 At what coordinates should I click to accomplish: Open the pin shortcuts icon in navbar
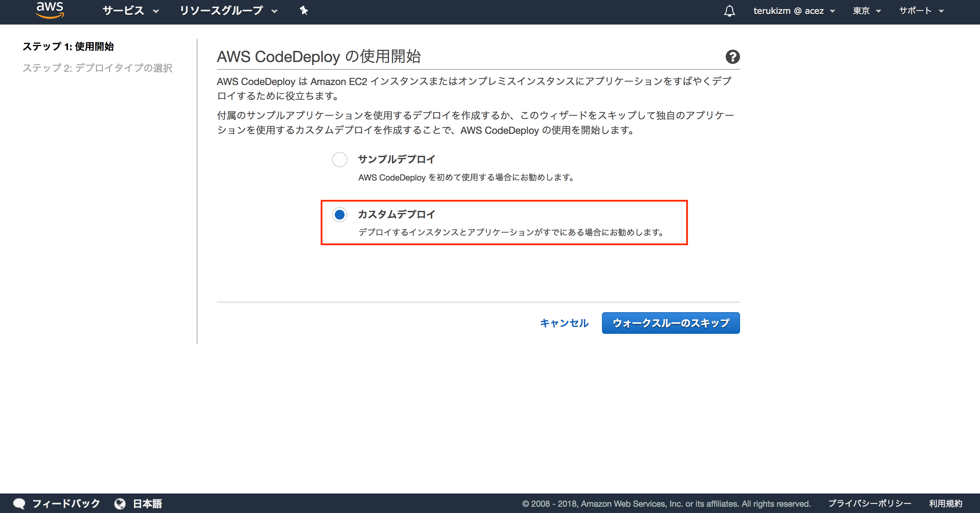tap(303, 11)
